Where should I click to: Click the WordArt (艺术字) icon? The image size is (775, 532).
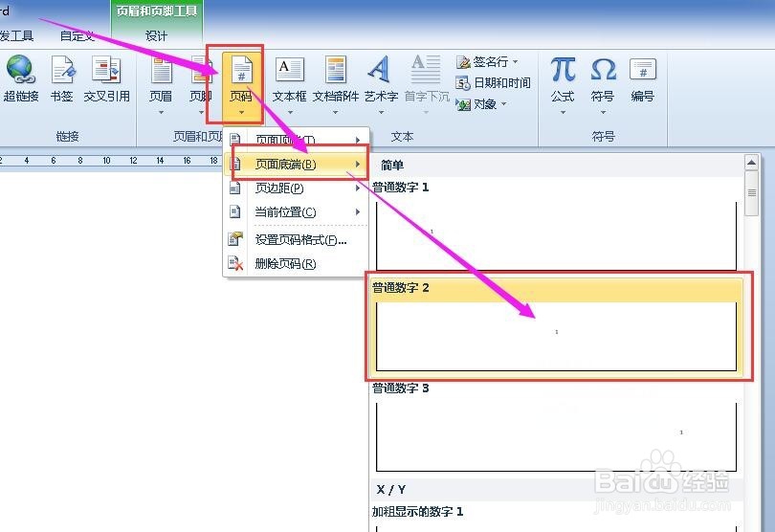tap(380, 69)
